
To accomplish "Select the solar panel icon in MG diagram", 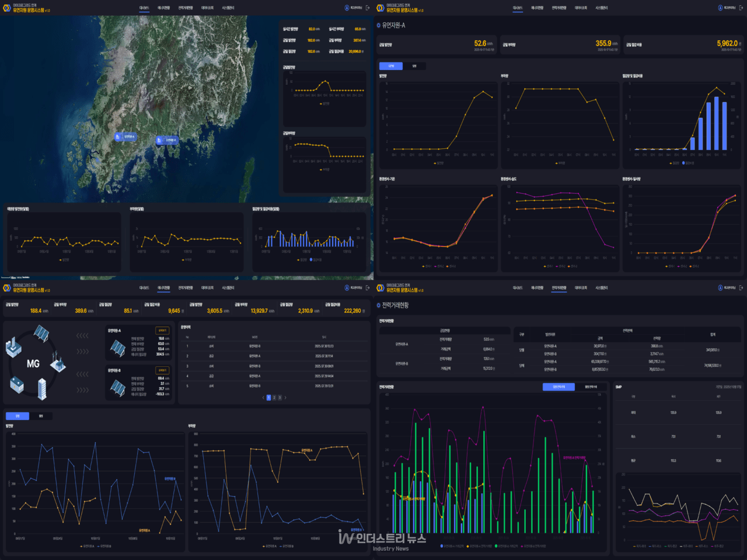I will (41, 333).
